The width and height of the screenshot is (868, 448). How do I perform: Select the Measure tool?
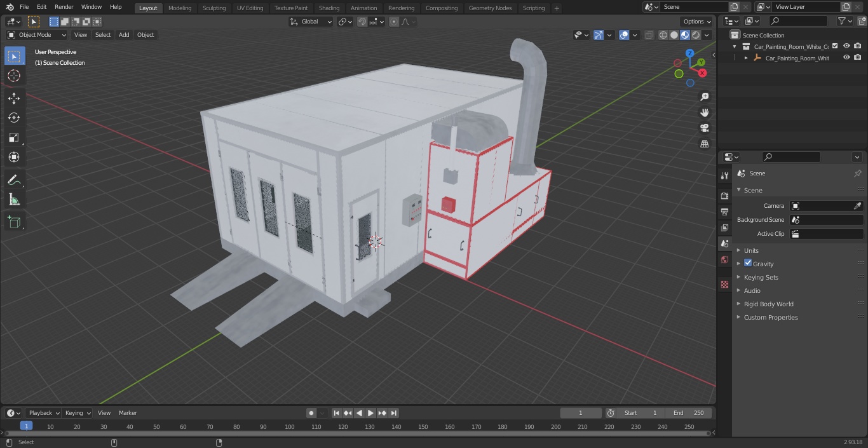[14, 200]
